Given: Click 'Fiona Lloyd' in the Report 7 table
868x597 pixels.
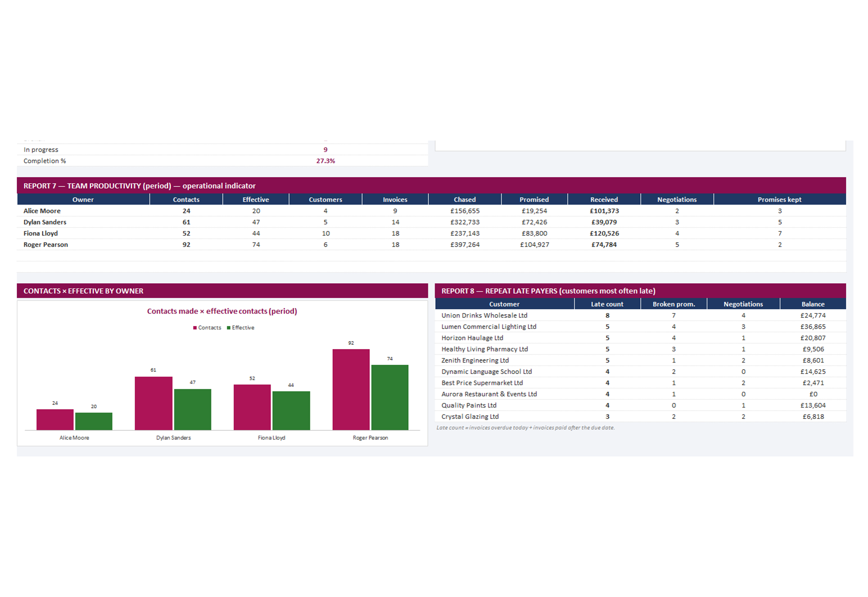Looking at the screenshot, I should tap(40, 233).
